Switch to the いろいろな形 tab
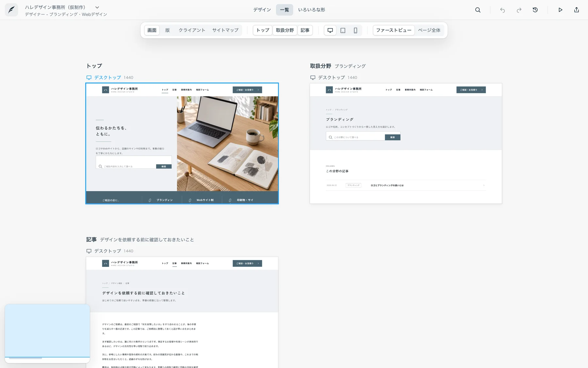This screenshot has width=588, height=368. point(312,10)
